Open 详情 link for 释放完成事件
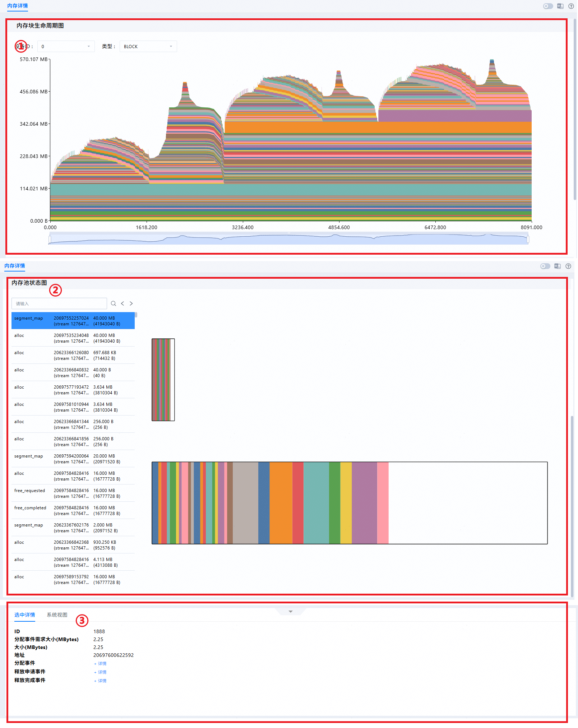The image size is (578, 728). 100,681
